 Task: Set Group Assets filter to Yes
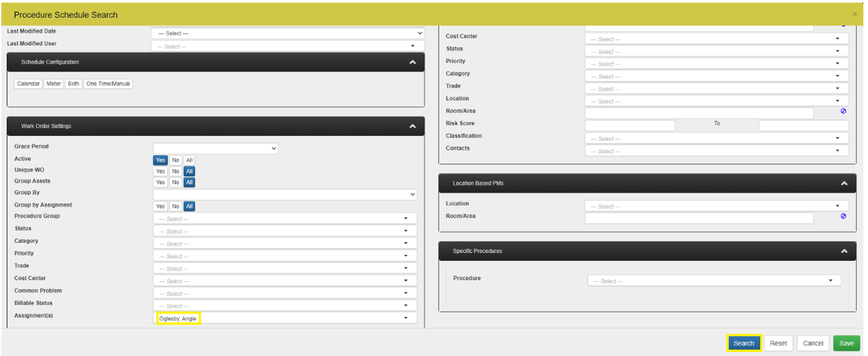point(161,182)
